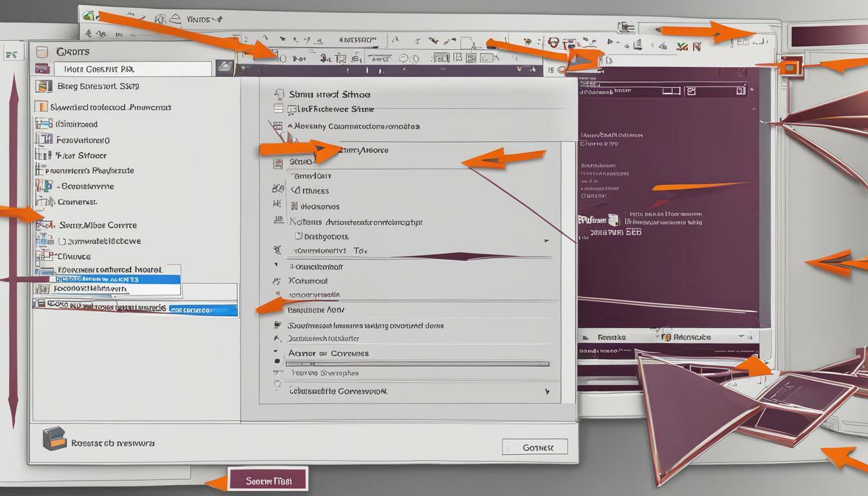Click the Some Mast label at the bottom

[267, 480]
